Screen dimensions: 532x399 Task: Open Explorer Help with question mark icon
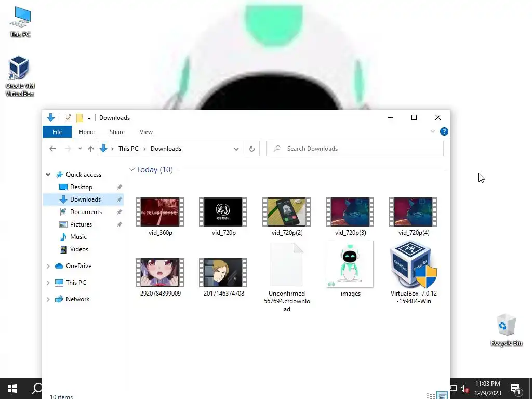[x=444, y=131]
